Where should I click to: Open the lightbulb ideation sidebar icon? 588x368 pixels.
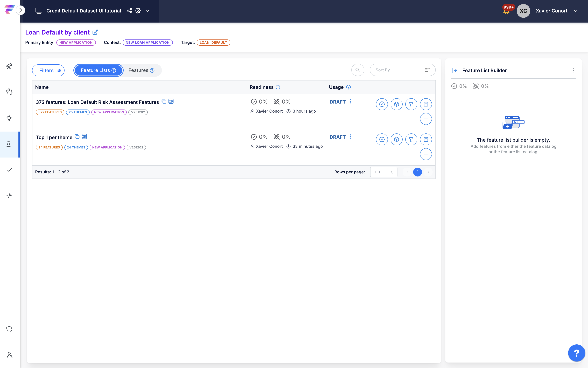[x=9, y=118]
